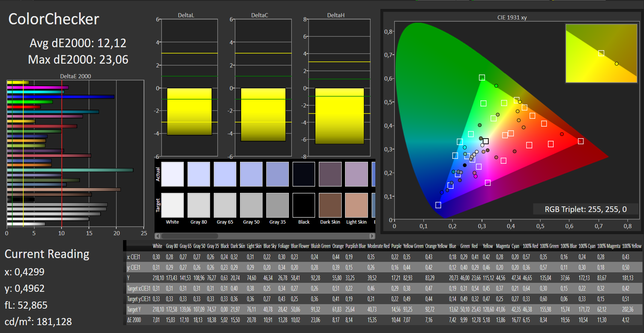Select the ΔE 2000 row label
The height and width of the screenshot is (333, 644).
[x=134, y=320]
